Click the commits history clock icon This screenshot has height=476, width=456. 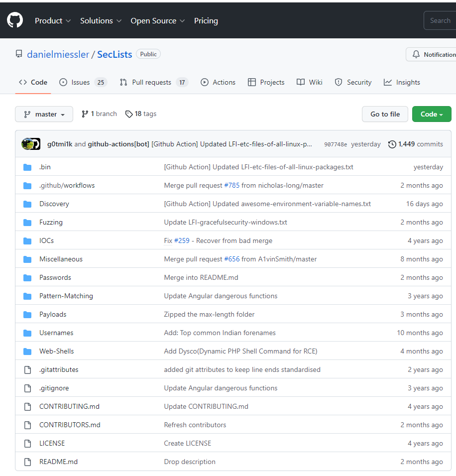(392, 144)
